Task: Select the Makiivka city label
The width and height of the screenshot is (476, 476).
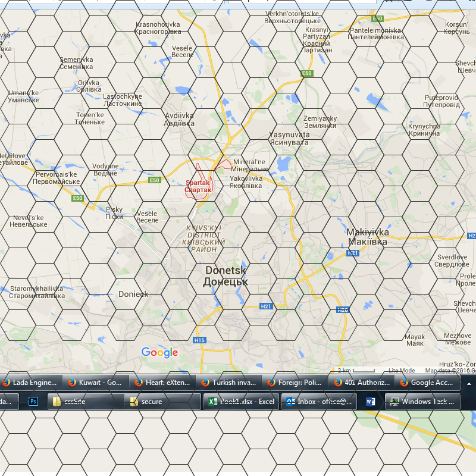Action: coord(367,237)
